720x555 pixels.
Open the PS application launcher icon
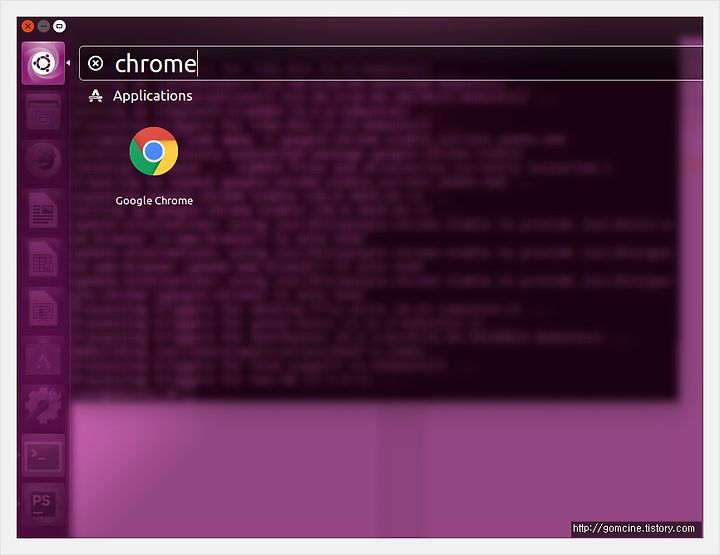[x=43, y=504]
